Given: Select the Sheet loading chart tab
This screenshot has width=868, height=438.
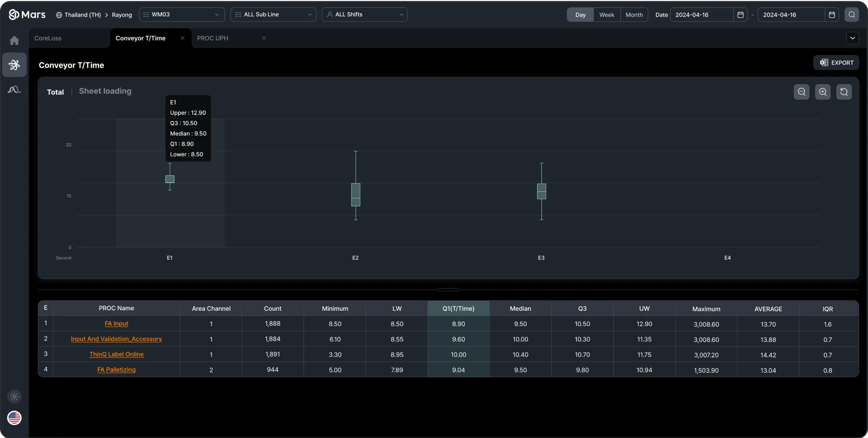Looking at the screenshot, I should point(105,91).
